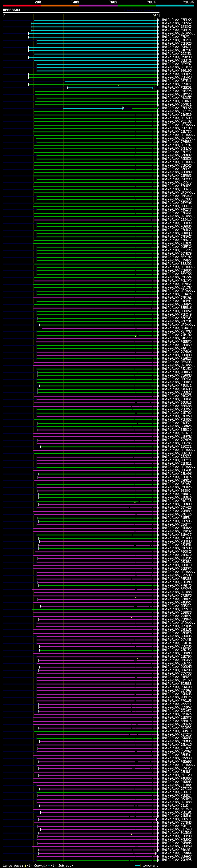Click the cyan 100char scale legend bar

[137, 865]
